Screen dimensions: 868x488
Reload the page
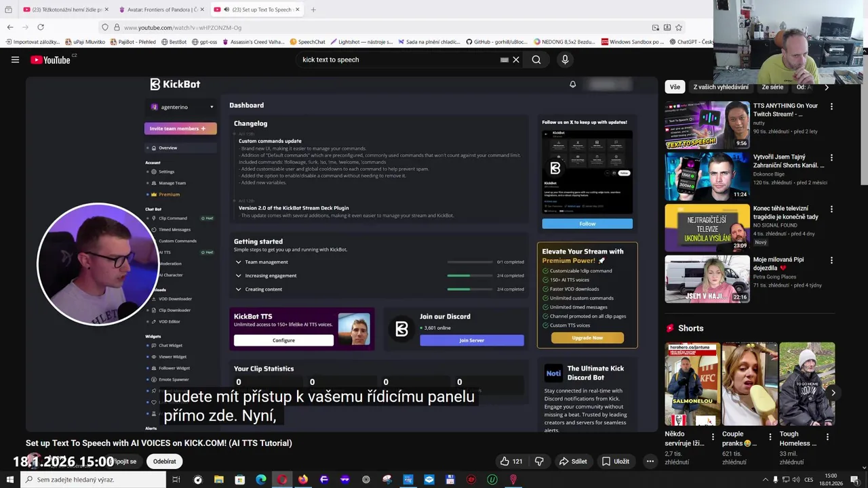click(41, 27)
